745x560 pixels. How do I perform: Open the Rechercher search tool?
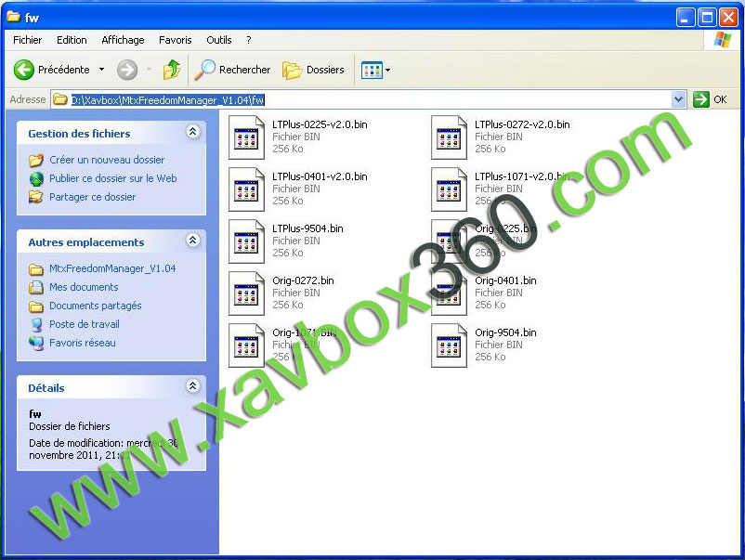coord(232,70)
